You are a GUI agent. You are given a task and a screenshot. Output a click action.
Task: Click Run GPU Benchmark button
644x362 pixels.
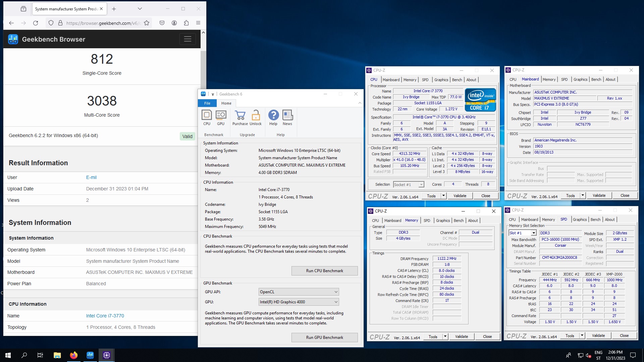point(325,338)
